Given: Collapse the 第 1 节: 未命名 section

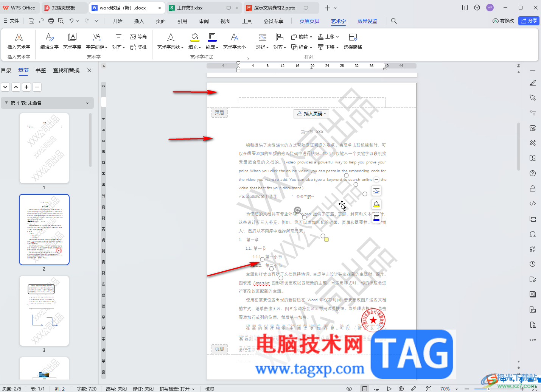Looking at the screenshot, I should [x=6, y=103].
